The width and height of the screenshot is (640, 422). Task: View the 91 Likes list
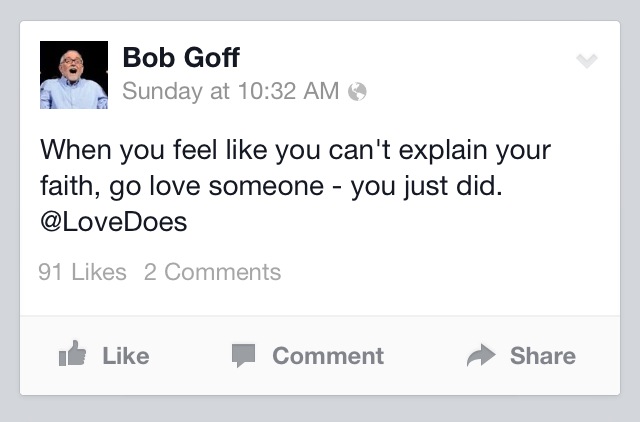click(x=82, y=272)
